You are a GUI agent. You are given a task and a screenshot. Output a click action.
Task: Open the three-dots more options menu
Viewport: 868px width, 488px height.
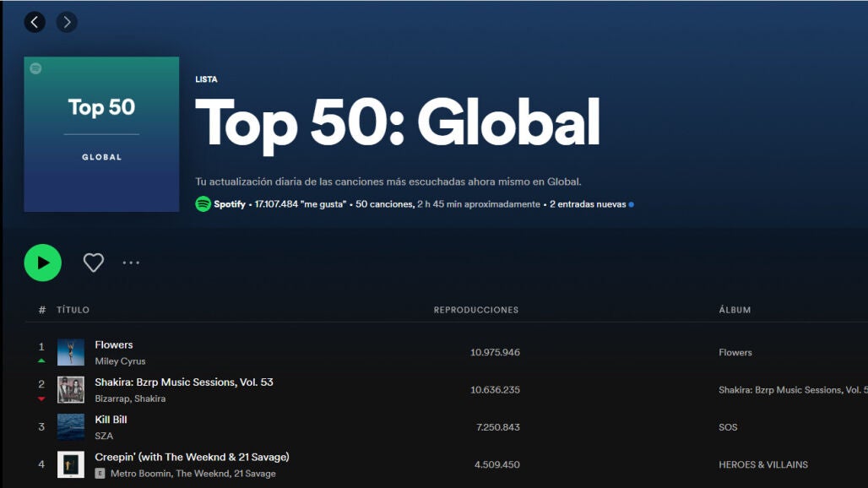(x=131, y=263)
